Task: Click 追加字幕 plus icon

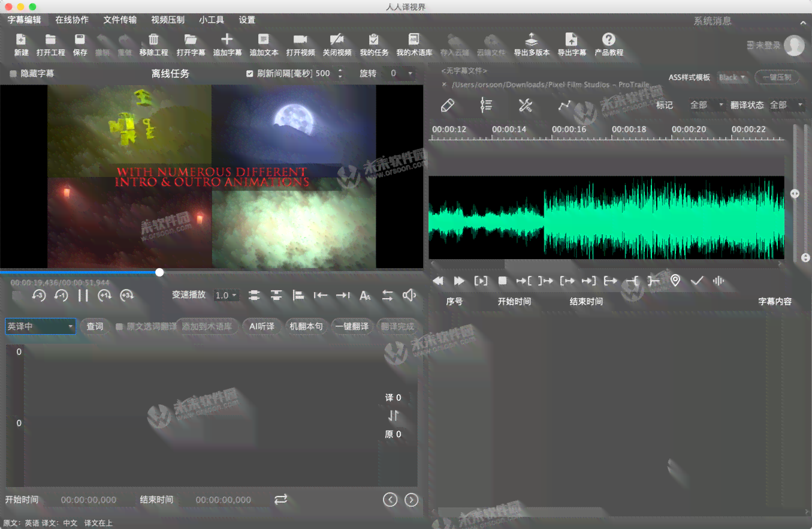Action: tap(227, 40)
